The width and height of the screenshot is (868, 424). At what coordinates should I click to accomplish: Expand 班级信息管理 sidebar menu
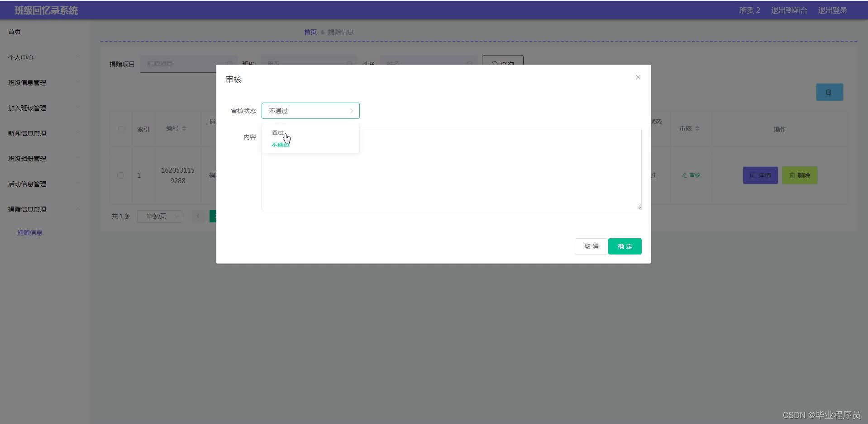(x=44, y=83)
